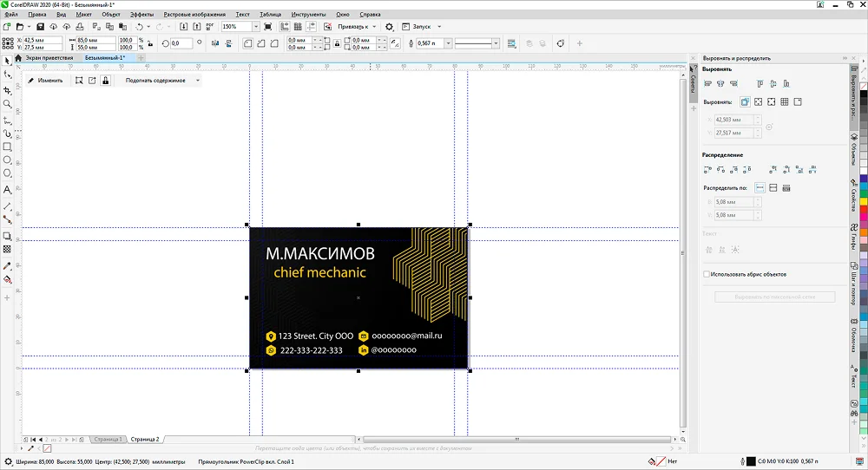Select the Text tool in toolbox
The image size is (868, 470).
click(8, 189)
